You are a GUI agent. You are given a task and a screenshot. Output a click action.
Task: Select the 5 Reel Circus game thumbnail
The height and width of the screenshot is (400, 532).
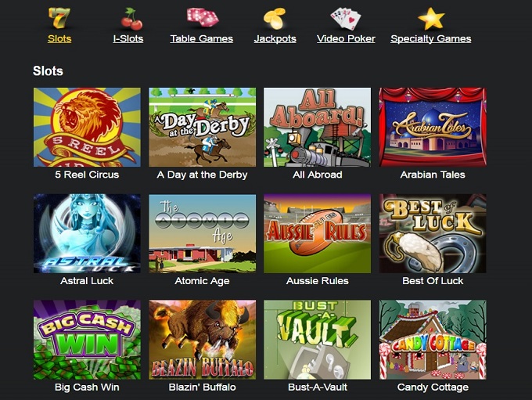coord(87,127)
